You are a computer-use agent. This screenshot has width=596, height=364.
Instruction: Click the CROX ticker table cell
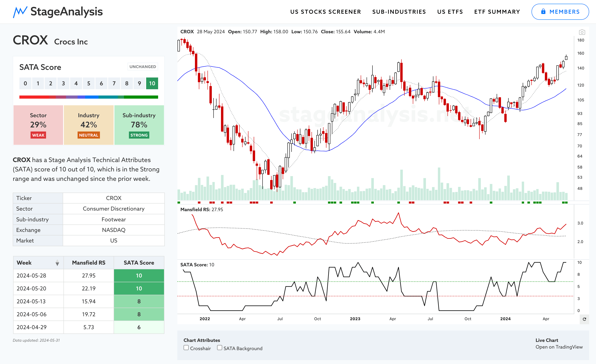point(114,198)
